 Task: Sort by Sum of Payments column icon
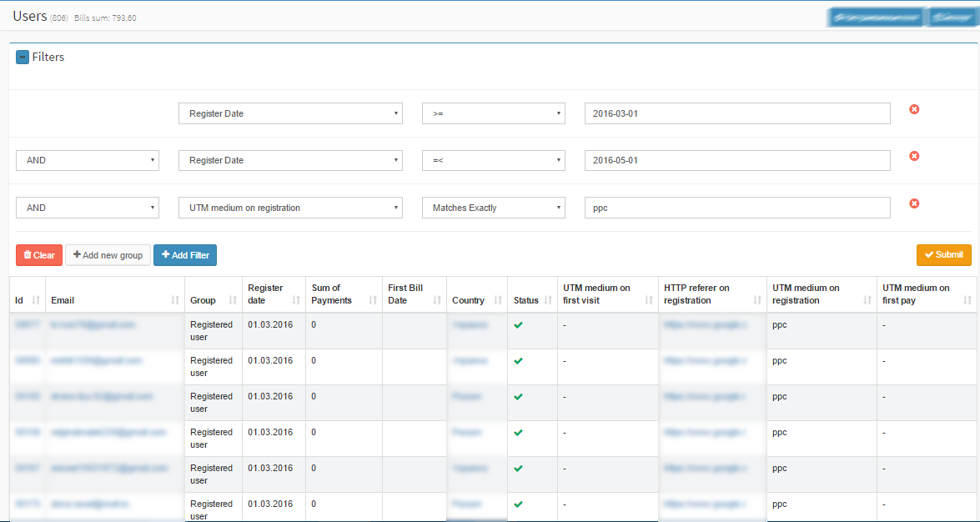click(x=373, y=301)
